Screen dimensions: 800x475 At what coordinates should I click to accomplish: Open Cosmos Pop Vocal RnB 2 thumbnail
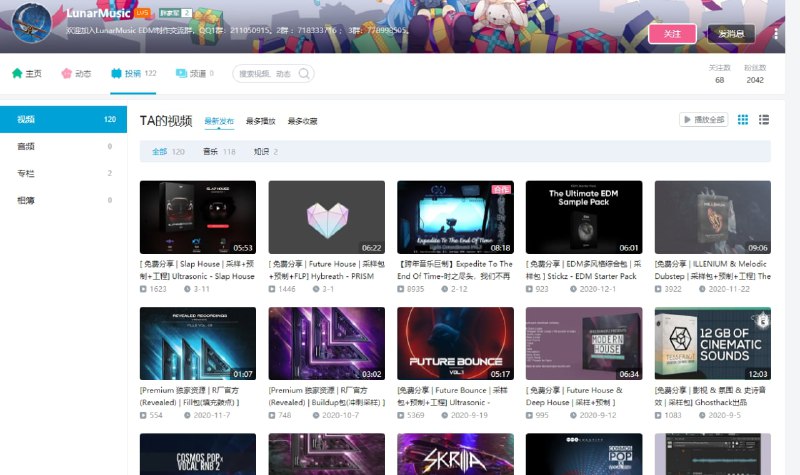[x=198, y=454]
